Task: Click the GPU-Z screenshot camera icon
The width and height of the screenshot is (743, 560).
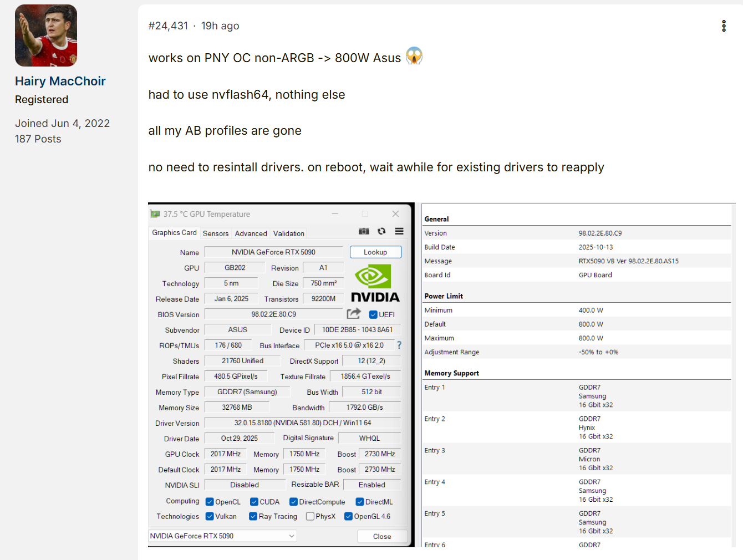Action: tap(364, 231)
